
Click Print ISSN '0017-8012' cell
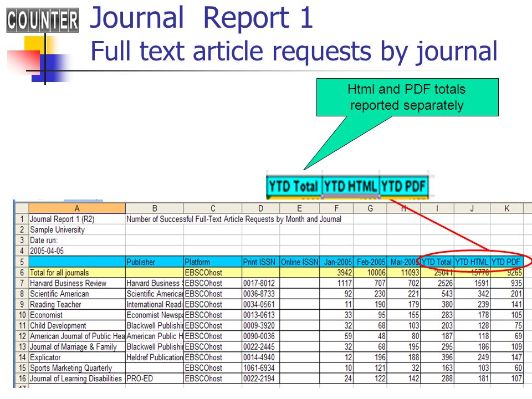[260, 283]
